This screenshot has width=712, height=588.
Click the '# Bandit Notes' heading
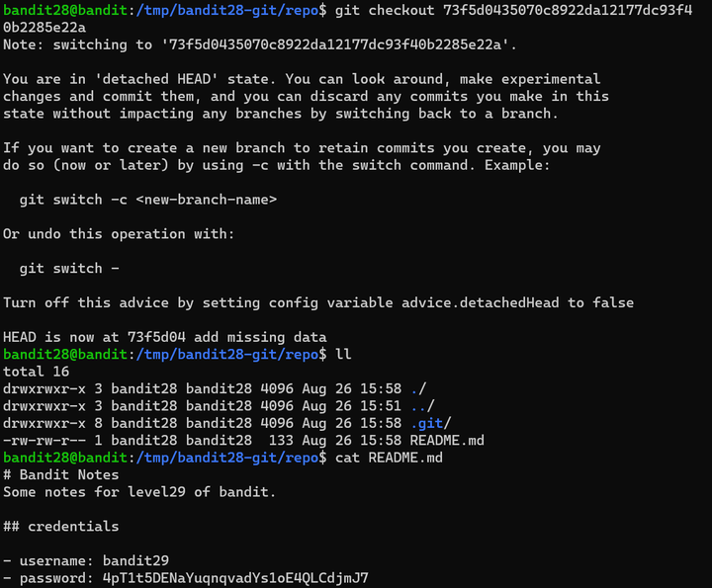[61, 475]
